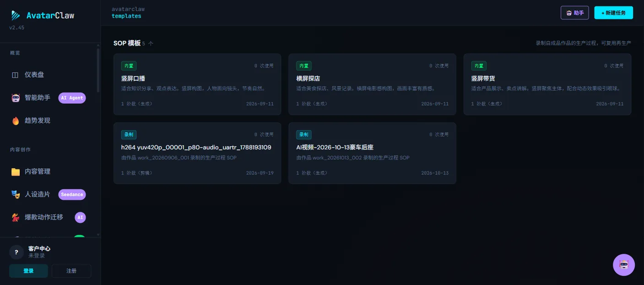Viewport: 644px width, 285px height.
Task: Open the 竖屏带货 template card
Action: click(x=547, y=84)
